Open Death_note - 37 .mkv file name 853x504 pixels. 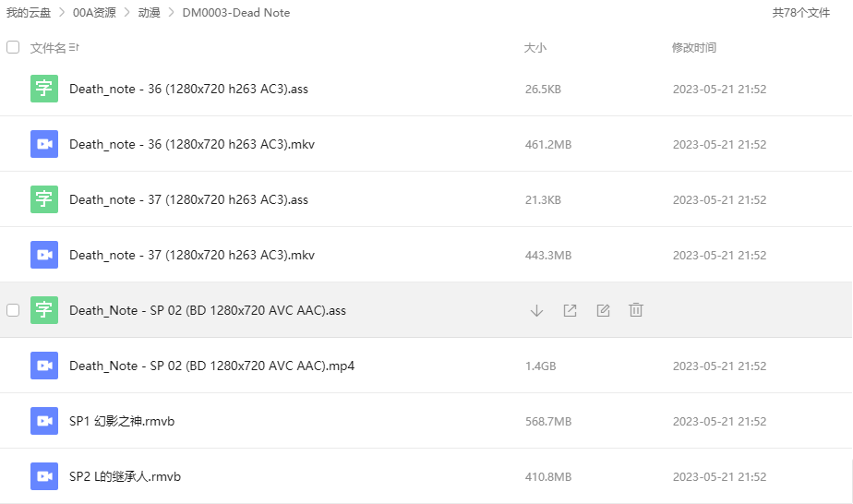(192, 255)
